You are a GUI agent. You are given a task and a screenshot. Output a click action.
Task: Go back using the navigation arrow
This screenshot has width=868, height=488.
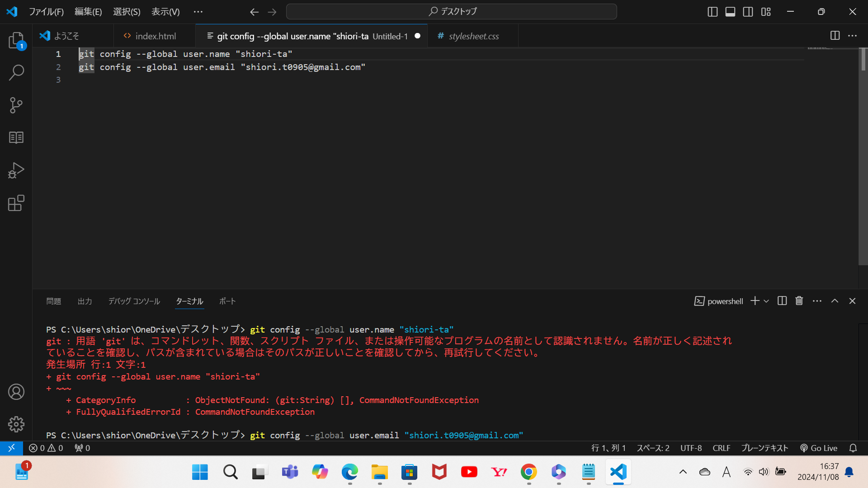coord(255,12)
